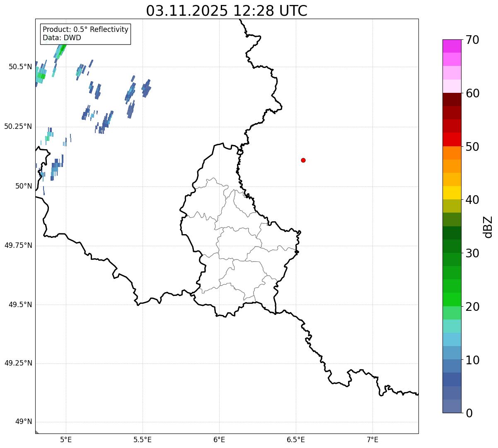Pick the slate-blue swatch at bottom of colorbar
The image size is (498, 448).
coord(452,406)
